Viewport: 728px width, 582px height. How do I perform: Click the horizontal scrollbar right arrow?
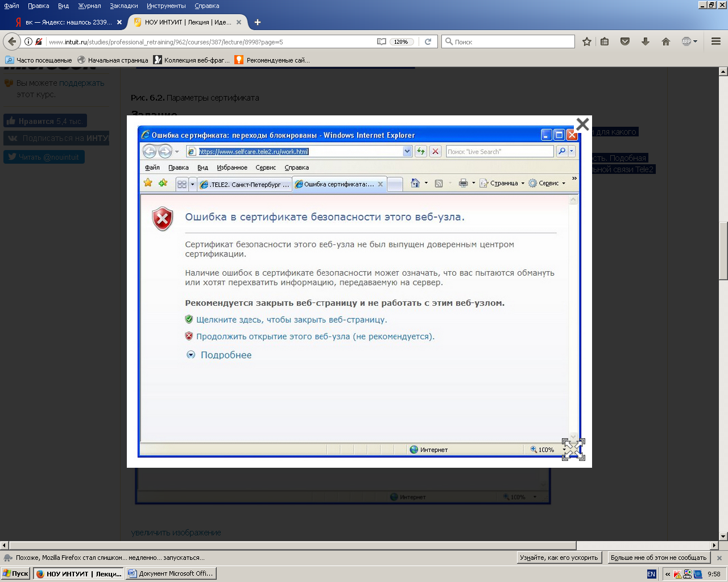click(714, 546)
